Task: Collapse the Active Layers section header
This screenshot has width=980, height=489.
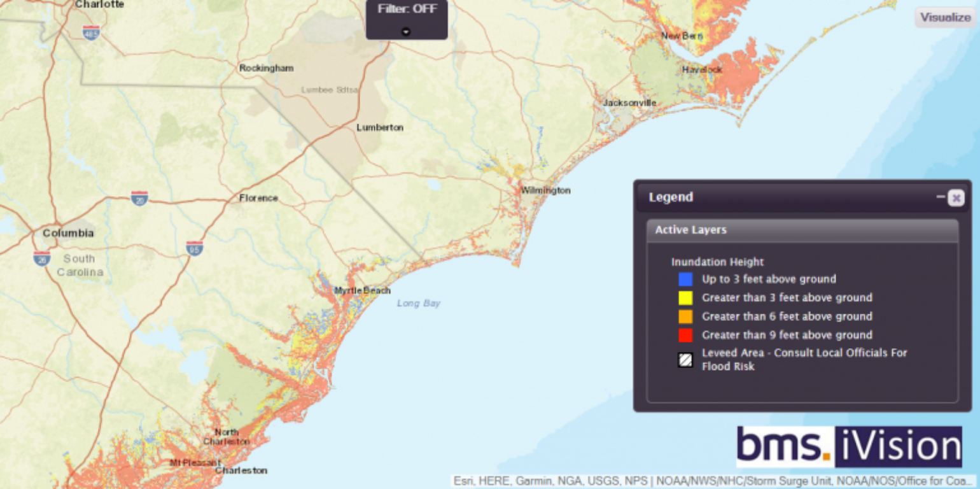Action: pyautogui.click(x=802, y=230)
